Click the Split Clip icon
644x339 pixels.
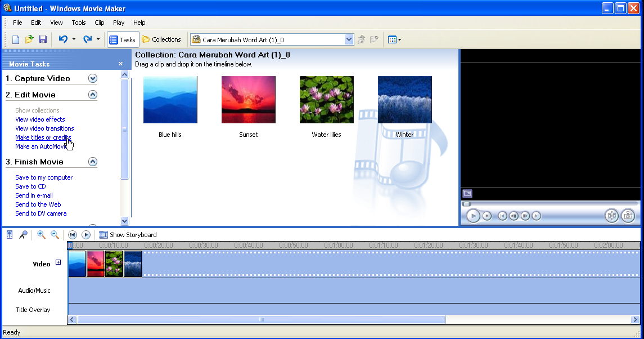pos(611,216)
